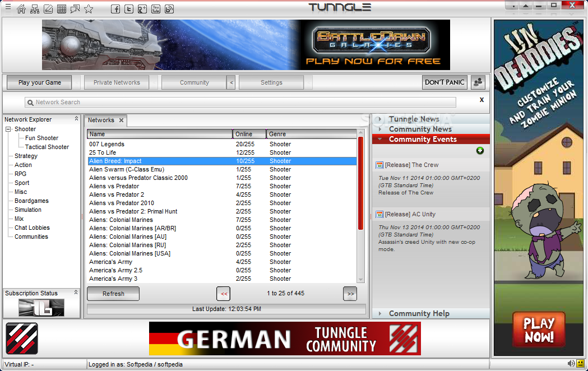Click the speaker sound icon in status bar
This screenshot has height=371, width=588.
571,363
